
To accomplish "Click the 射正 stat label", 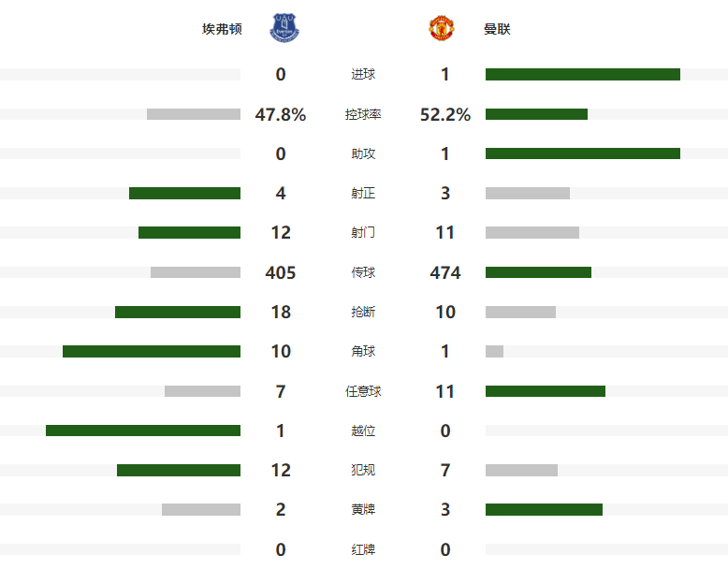I will coord(363,194).
